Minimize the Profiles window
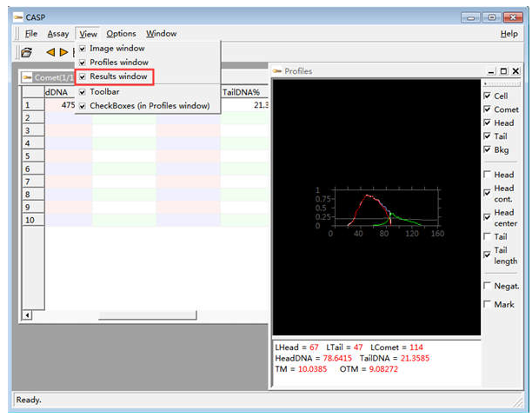The width and height of the screenshot is (532, 417). [x=492, y=71]
